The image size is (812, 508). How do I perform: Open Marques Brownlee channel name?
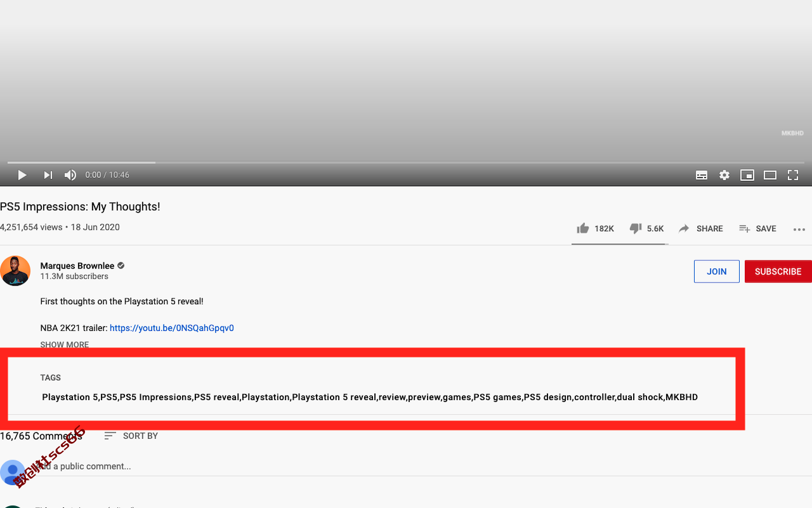click(x=77, y=265)
